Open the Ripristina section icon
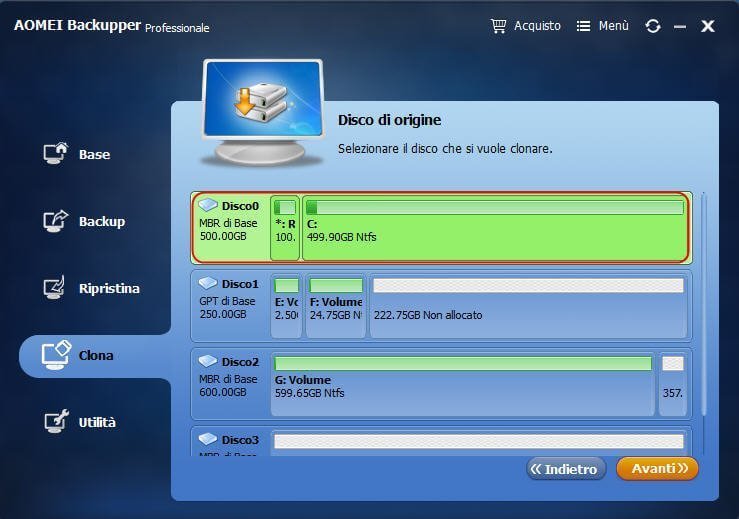 tap(55, 288)
